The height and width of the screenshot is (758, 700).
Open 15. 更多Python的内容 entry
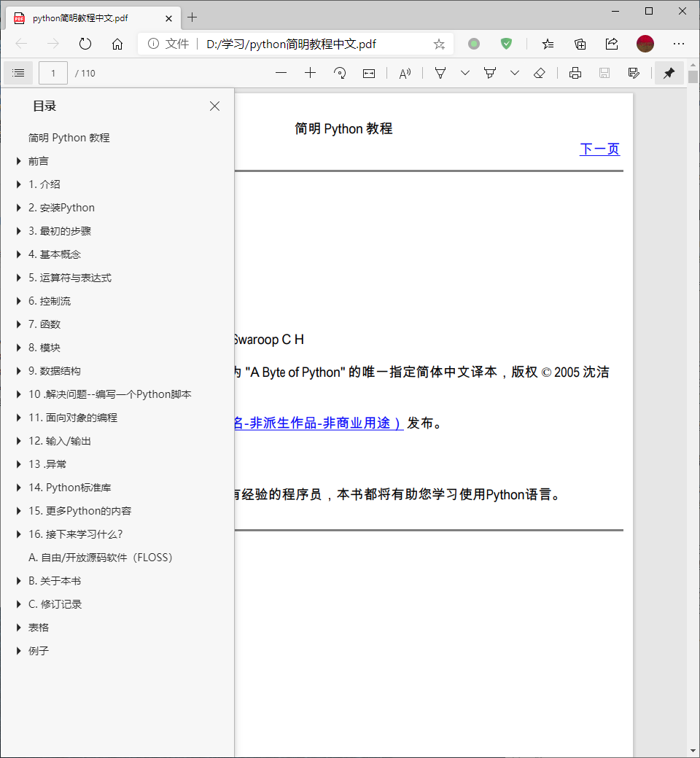(79, 511)
